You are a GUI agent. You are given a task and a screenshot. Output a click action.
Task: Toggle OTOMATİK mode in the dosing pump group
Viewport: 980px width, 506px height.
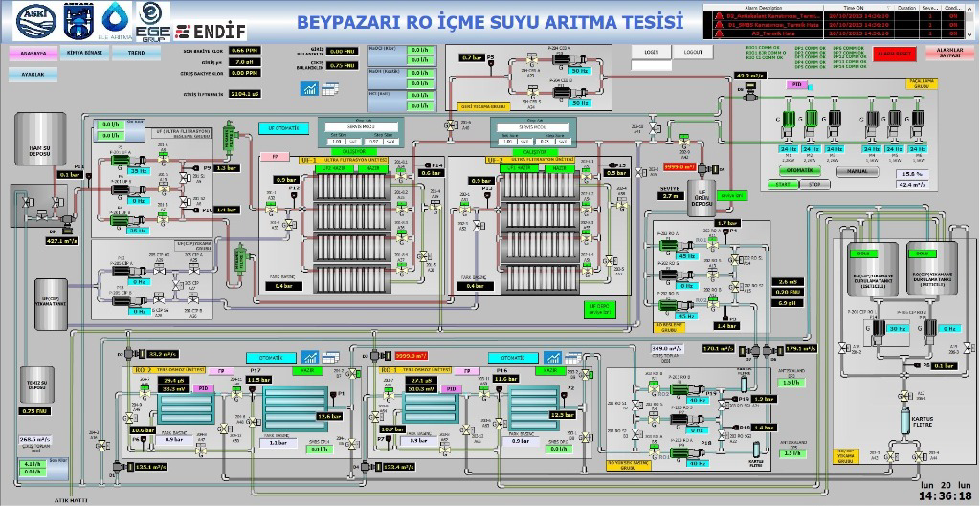pyautogui.click(x=799, y=170)
